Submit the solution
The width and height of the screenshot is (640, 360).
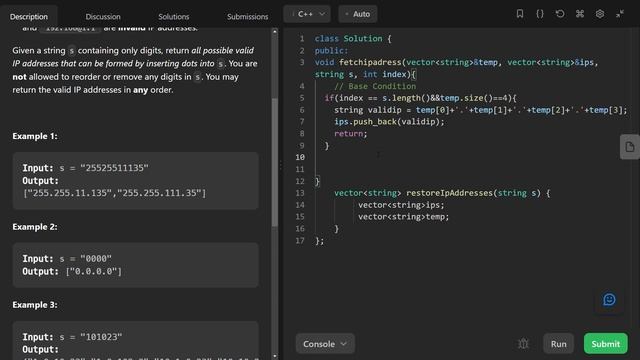[605, 344]
